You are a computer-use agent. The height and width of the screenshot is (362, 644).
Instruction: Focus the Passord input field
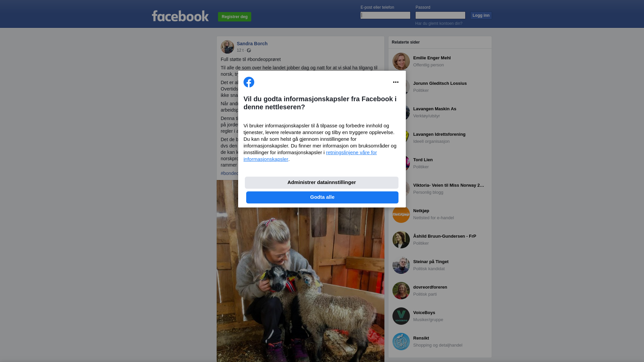(x=440, y=15)
